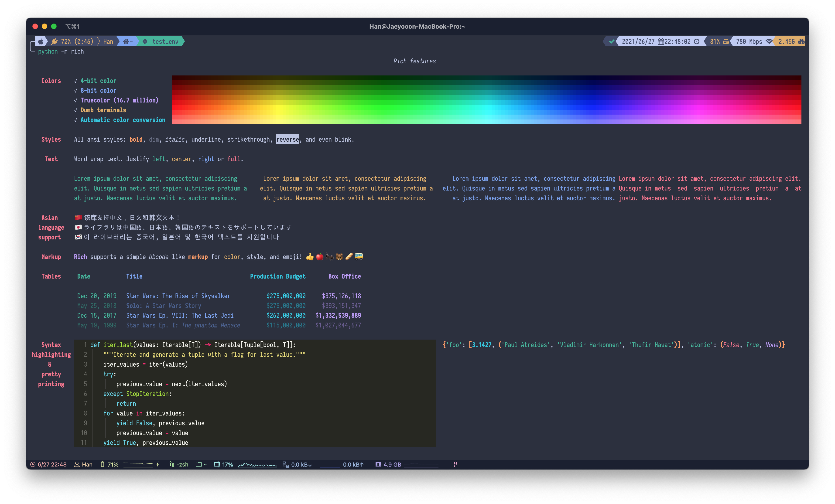Click the ⌥⌘1 tab indicator in the title bar
The height and width of the screenshot is (504, 835).
[x=72, y=26]
